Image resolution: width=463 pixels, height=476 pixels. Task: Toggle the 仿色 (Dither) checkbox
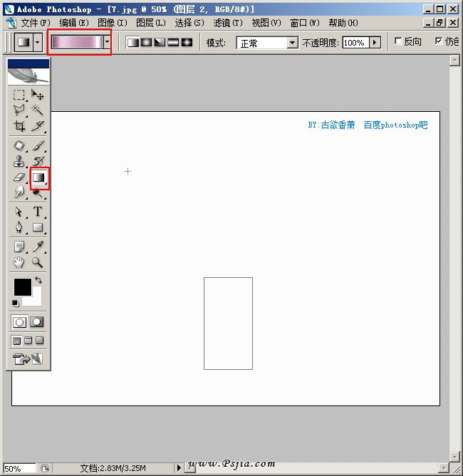[439, 41]
